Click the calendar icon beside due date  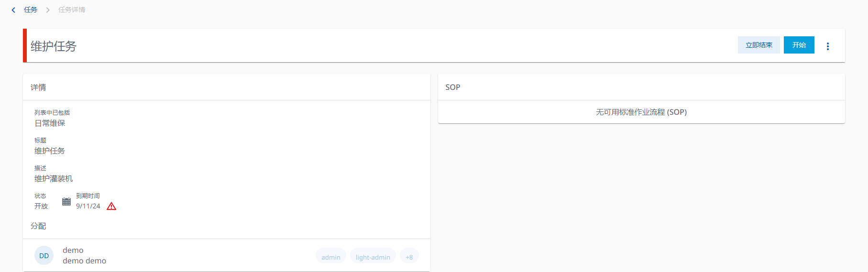[x=66, y=201]
